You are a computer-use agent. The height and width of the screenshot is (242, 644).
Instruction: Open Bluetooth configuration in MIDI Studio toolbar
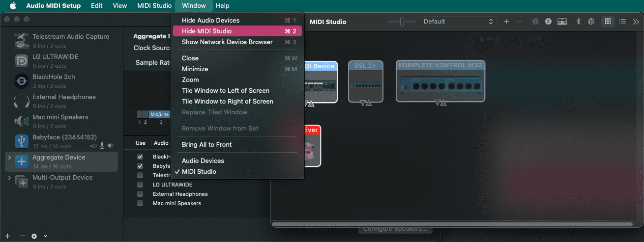[579, 22]
